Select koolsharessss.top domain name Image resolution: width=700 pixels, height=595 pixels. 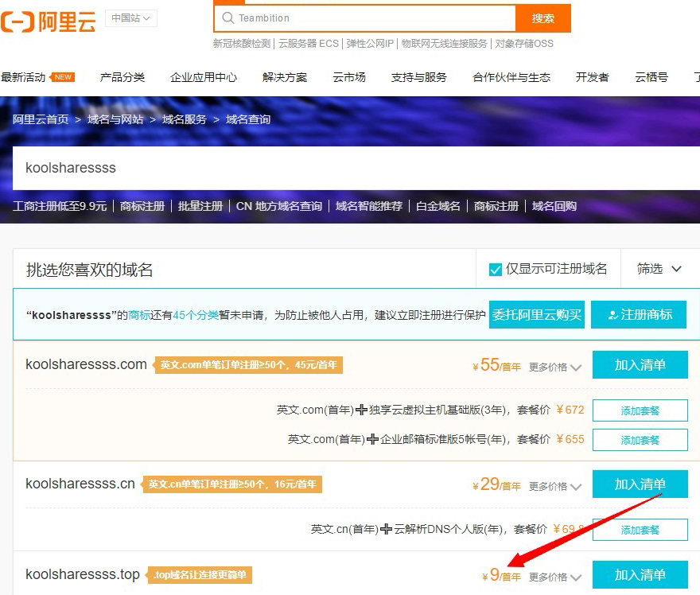pos(83,574)
